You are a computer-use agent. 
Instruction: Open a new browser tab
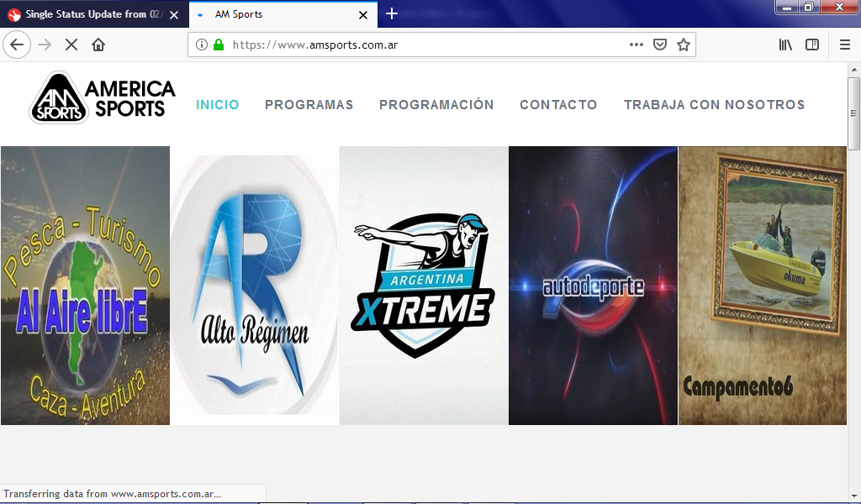(392, 13)
